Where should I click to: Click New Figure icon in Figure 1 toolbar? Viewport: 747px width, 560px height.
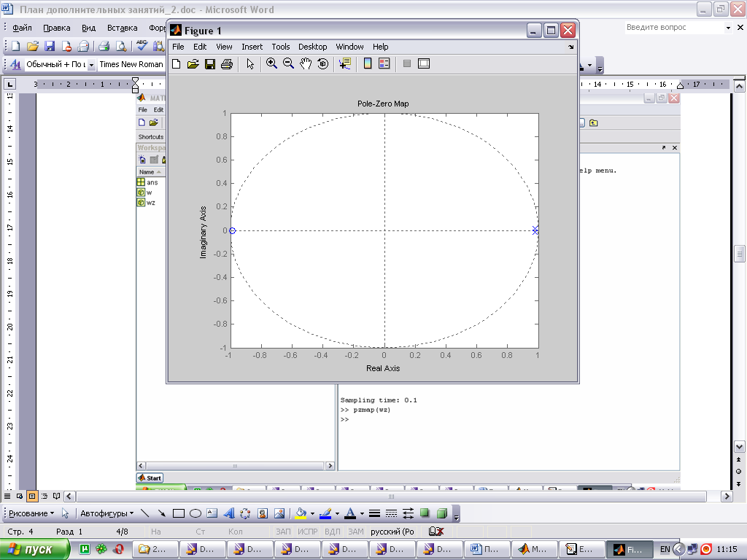[177, 64]
